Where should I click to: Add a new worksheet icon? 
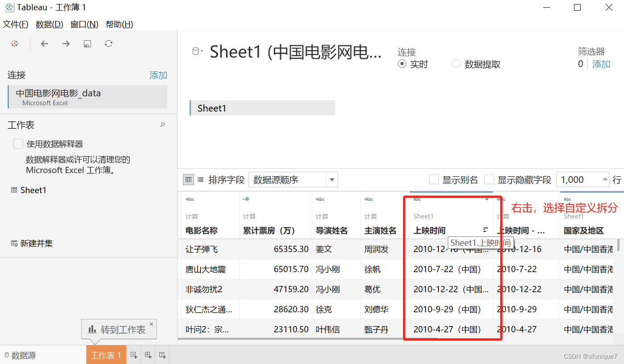point(134,355)
